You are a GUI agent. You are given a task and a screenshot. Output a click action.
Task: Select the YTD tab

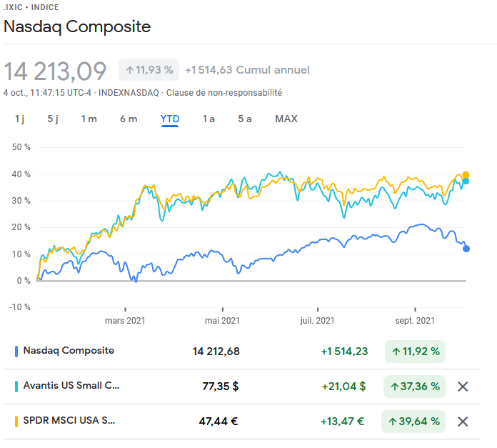[x=170, y=119]
